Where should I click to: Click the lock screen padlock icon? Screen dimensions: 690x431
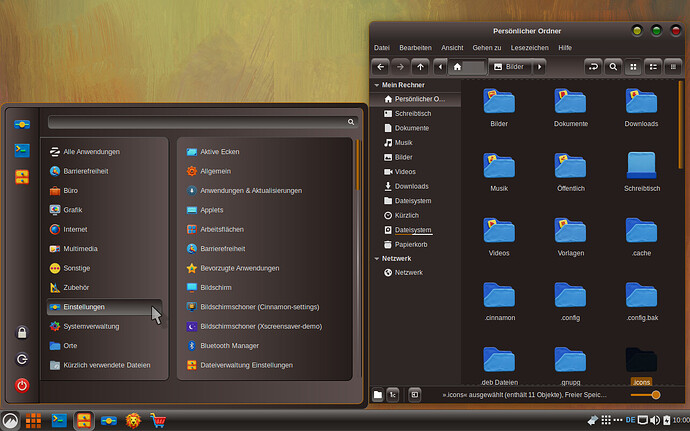click(21, 333)
